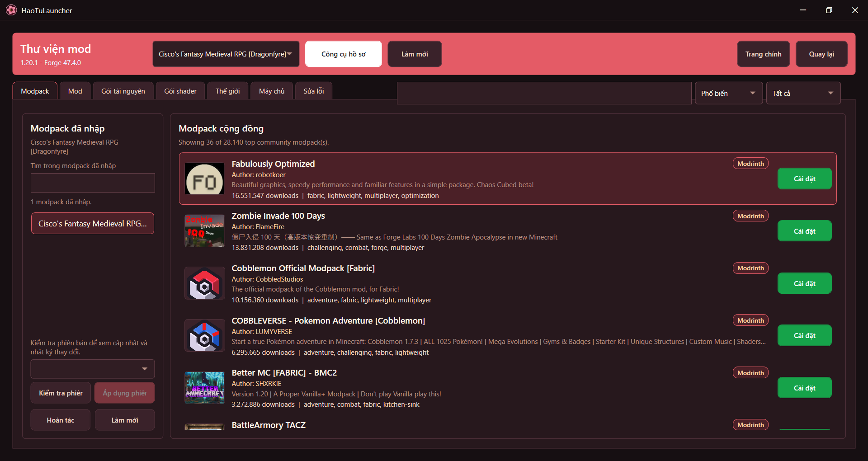Open the Tất cả filter dropdown

point(803,93)
